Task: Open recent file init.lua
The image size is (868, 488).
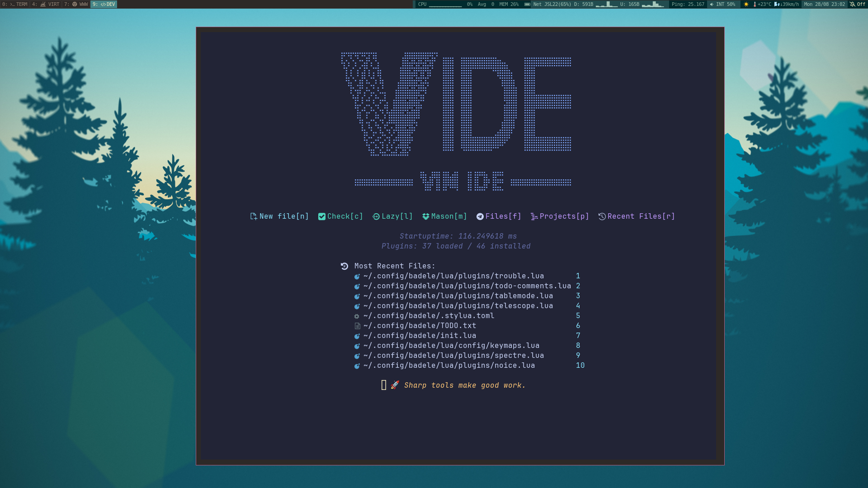Action: point(420,336)
